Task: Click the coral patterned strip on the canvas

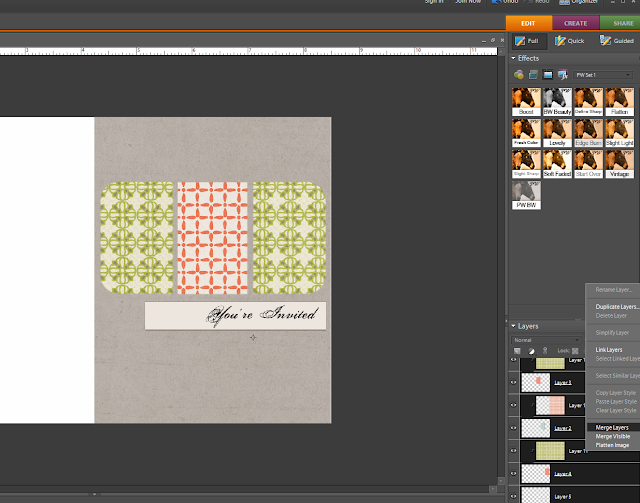Action: pyautogui.click(x=212, y=238)
